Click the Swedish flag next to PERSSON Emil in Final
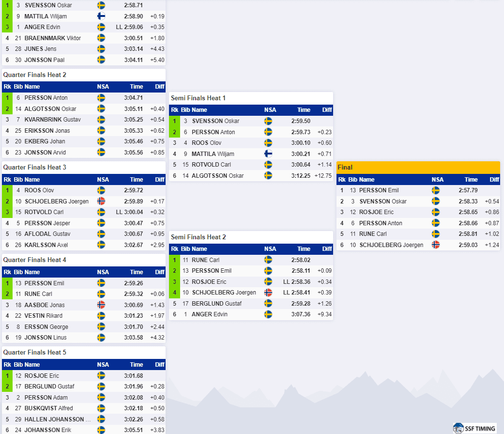 436,190
